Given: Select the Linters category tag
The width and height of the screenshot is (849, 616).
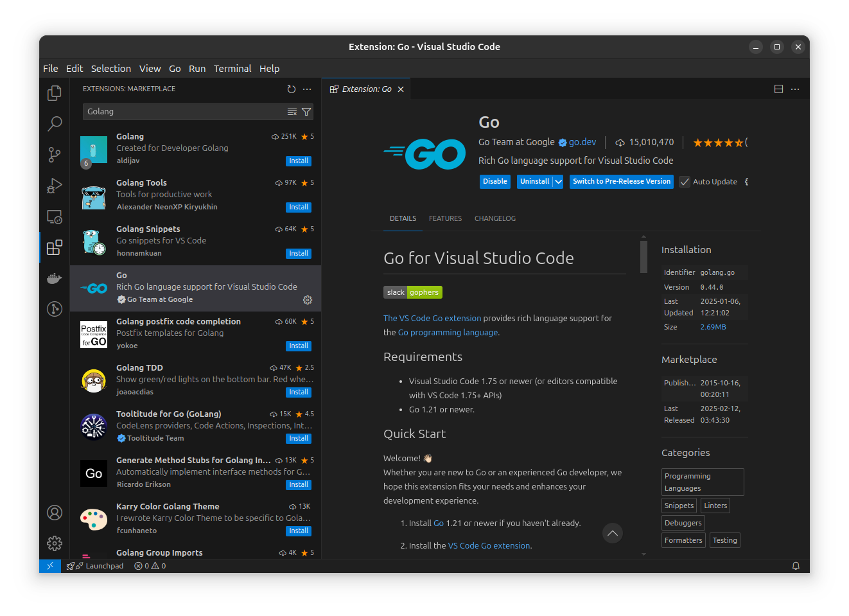Looking at the screenshot, I should [715, 506].
